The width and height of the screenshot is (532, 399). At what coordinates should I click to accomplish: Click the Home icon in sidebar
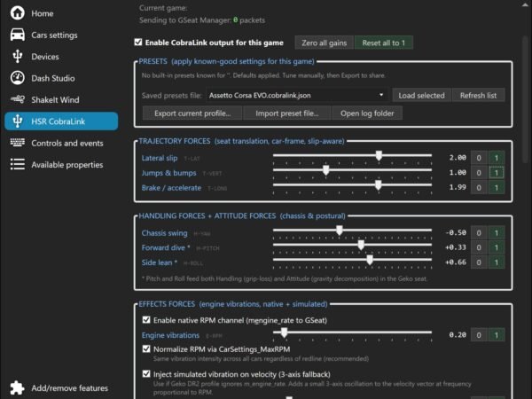coord(18,13)
